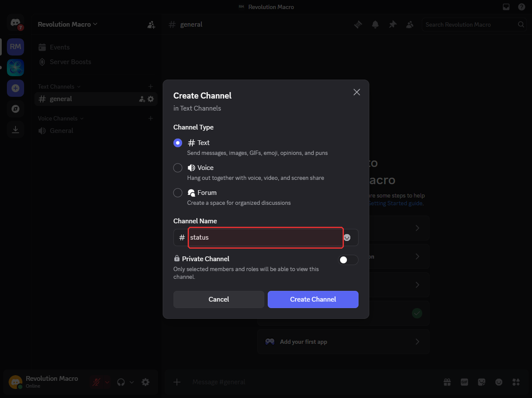Close Create Channel dialog with X
The width and height of the screenshot is (532, 398).
[x=356, y=92]
